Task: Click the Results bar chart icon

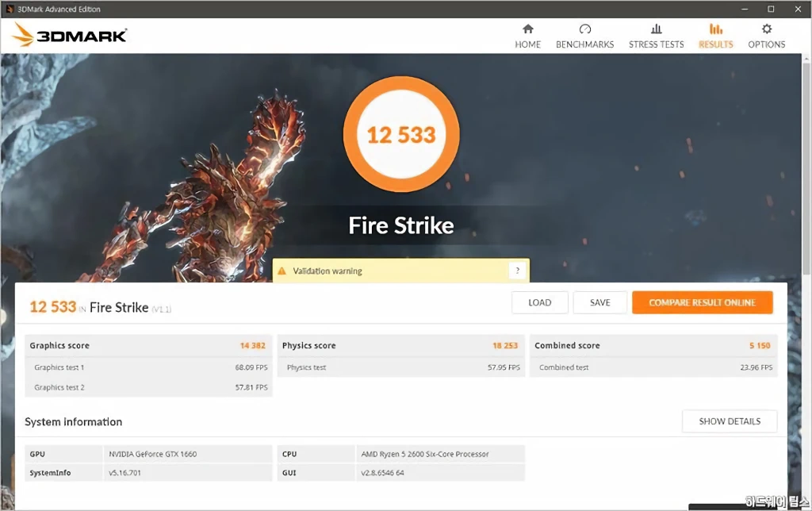Action: coord(716,29)
